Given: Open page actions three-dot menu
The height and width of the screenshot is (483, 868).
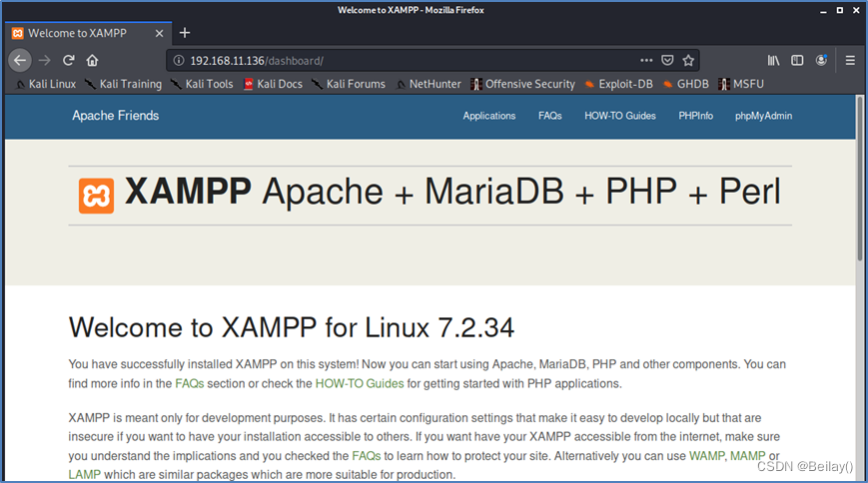Looking at the screenshot, I should [x=646, y=60].
